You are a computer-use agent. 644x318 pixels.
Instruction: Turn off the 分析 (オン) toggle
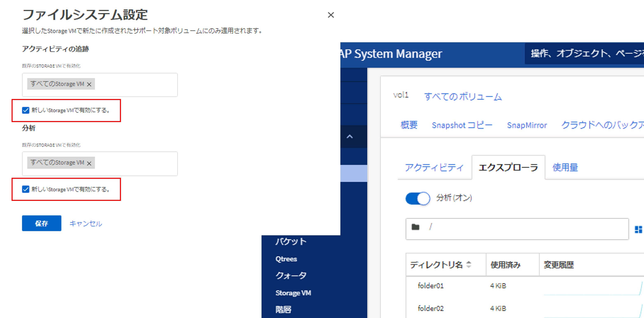[x=418, y=198]
